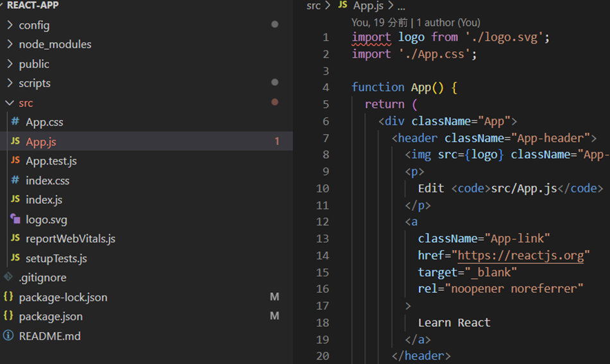Click the modified dot on config folder
This screenshot has width=610, height=364.
point(275,24)
